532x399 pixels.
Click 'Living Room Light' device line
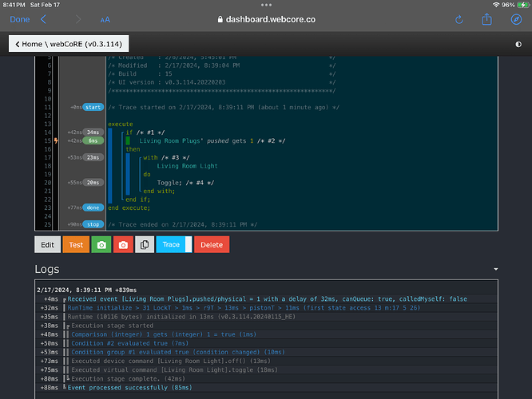(187, 166)
